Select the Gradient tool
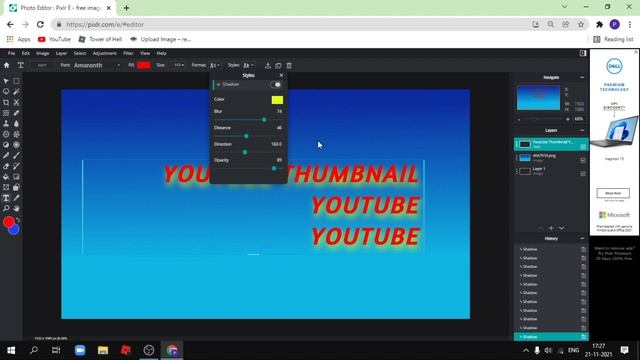This screenshot has height=360, width=640. tap(16, 177)
